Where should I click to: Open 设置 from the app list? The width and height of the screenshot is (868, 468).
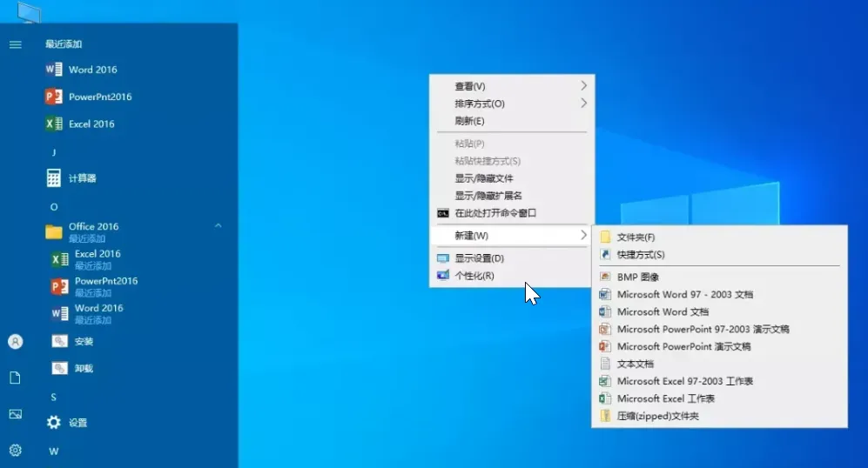pyautogui.click(x=66, y=423)
